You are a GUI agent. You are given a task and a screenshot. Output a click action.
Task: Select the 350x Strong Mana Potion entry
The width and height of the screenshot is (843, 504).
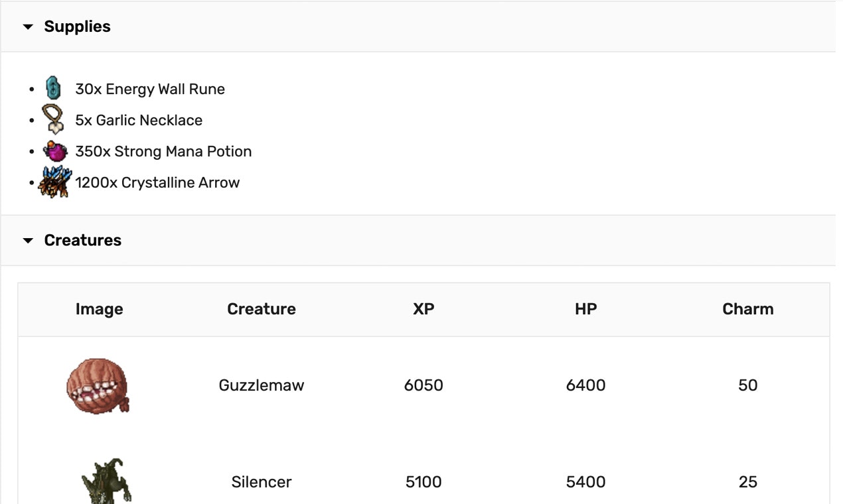[163, 151]
